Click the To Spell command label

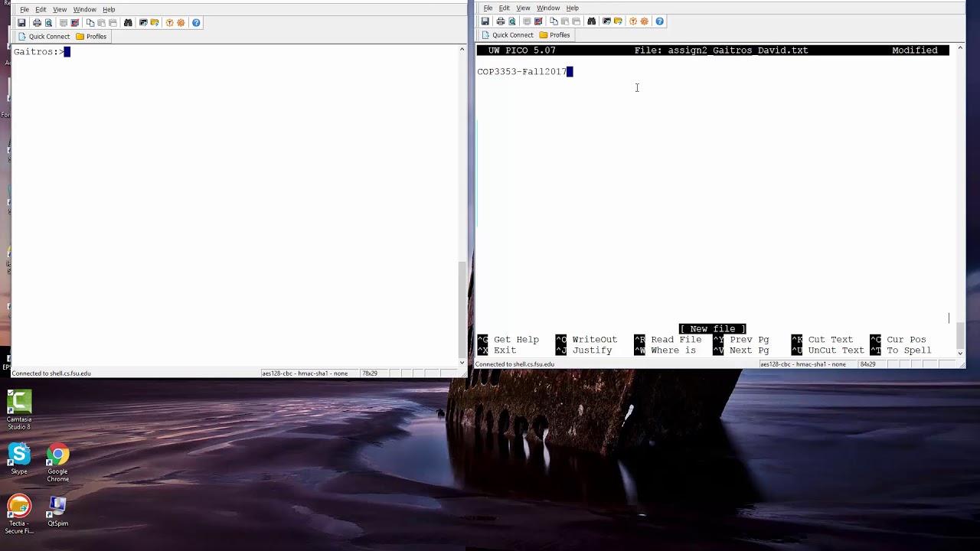click(909, 350)
